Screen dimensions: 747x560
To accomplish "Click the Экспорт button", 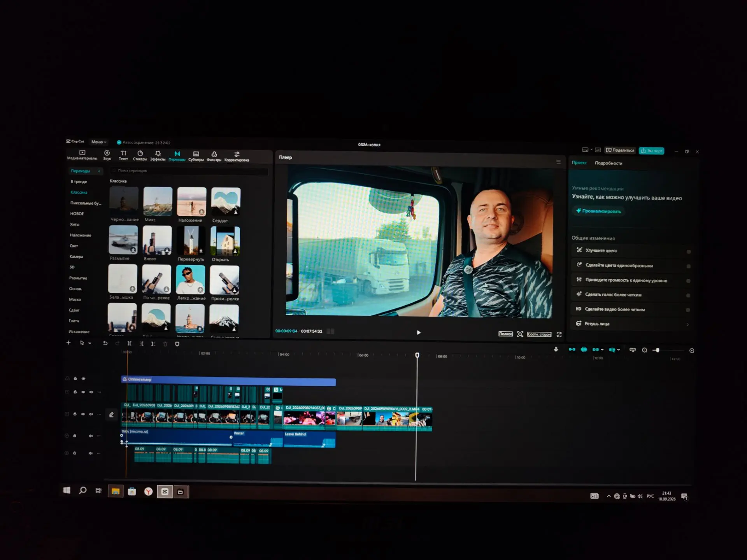I will (x=651, y=150).
